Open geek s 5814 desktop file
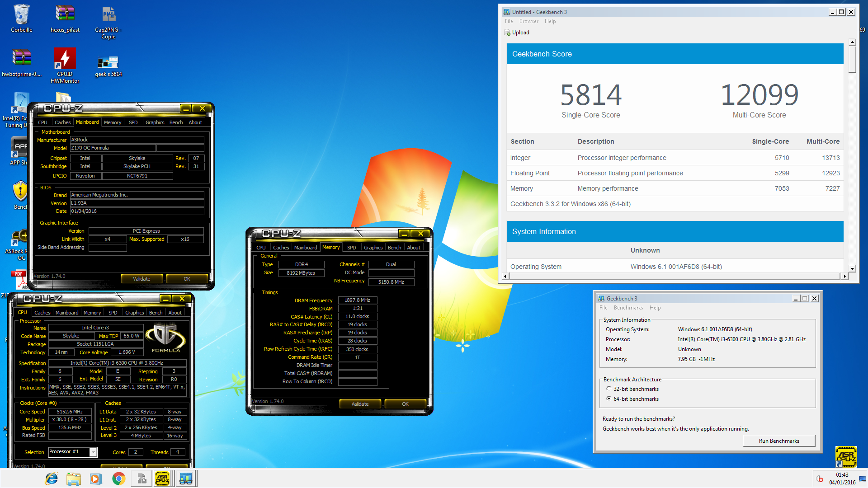This screenshot has width=868, height=488. (108, 66)
